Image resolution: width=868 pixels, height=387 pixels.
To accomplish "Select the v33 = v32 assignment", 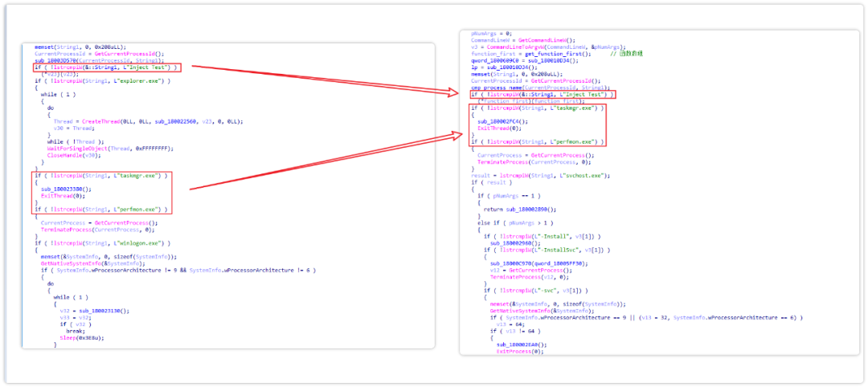I will pyautogui.click(x=76, y=317).
